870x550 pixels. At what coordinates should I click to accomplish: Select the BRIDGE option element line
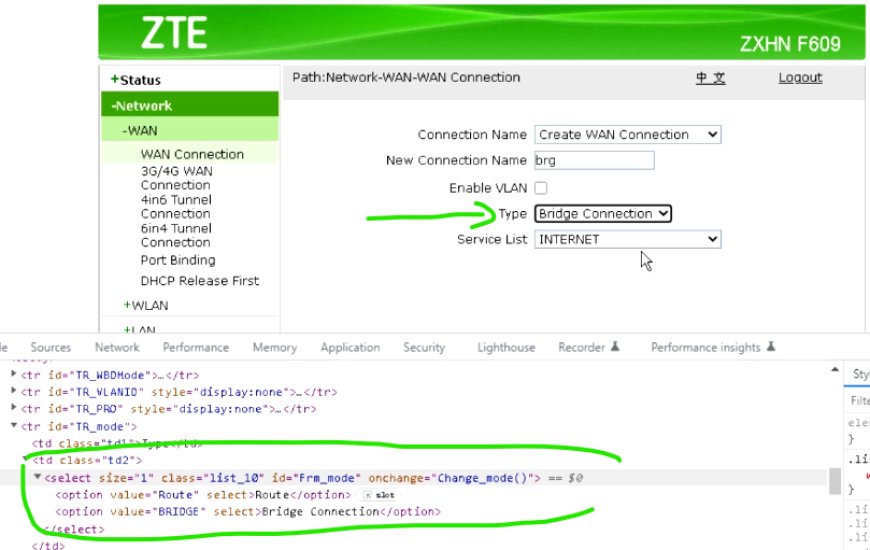[x=247, y=512]
